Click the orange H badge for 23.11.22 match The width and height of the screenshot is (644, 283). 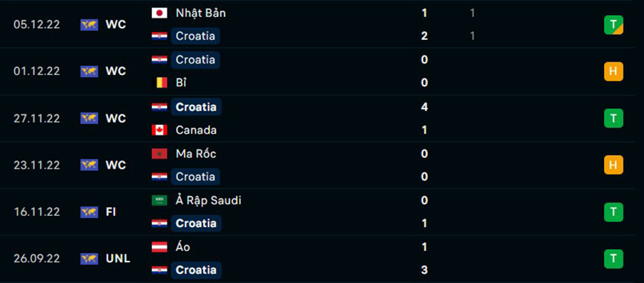pyautogui.click(x=614, y=165)
